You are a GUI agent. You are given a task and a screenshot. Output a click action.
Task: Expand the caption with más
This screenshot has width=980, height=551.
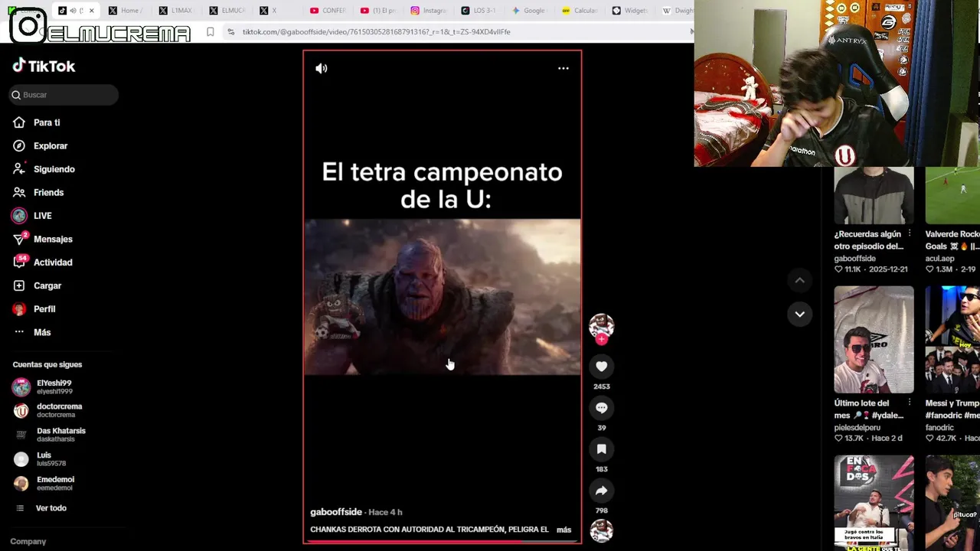[x=563, y=530]
